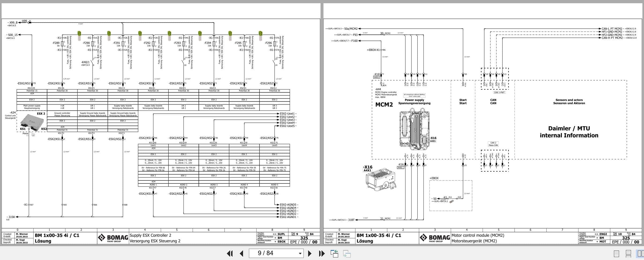The width and height of the screenshot is (644, 260).
Task: Click the ESX2-AGND5 cross-reference
Action: click(288, 204)
